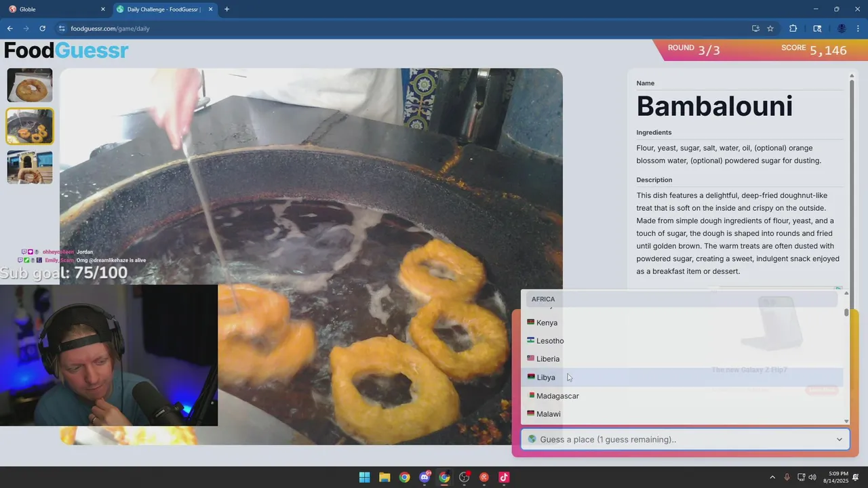The width and height of the screenshot is (868, 488).
Task: Open the red circular app taskbar icon
Action: pos(484,477)
